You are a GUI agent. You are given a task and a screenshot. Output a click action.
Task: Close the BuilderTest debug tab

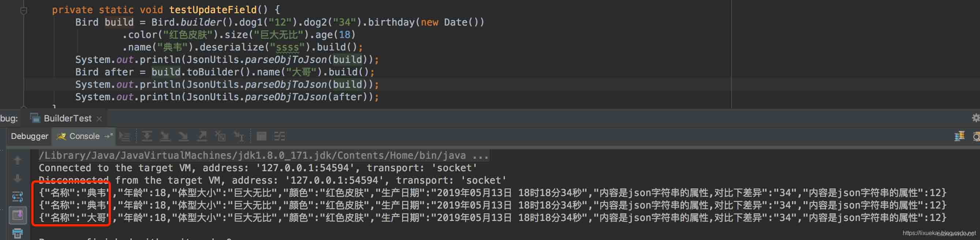99,119
